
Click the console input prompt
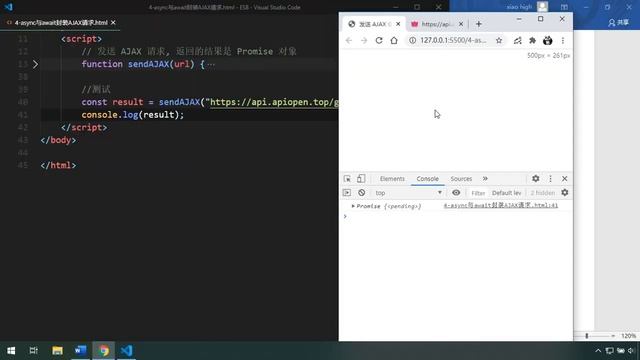coord(457,216)
